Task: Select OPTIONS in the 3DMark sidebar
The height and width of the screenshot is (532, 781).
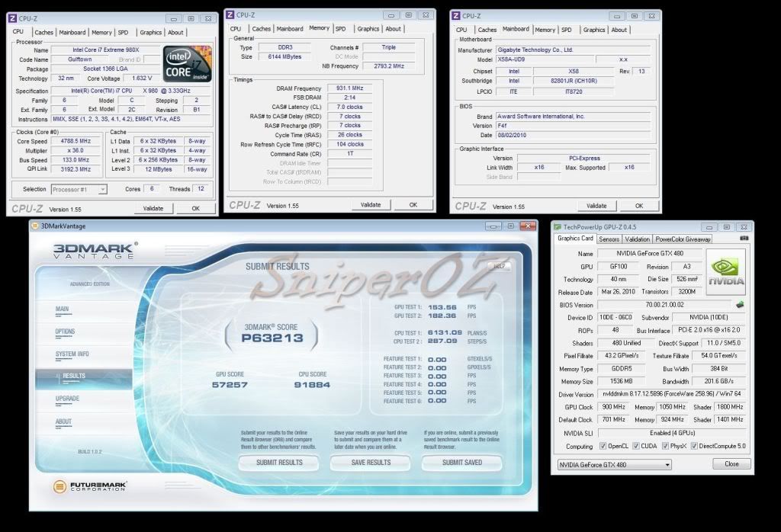Action: click(x=65, y=332)
